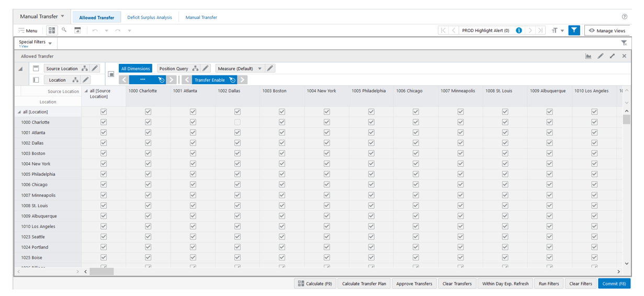The height and width of the screenshot is (296, 644).
Task: Click the Calculate Transfer Plan button
Action: (364, 283)
